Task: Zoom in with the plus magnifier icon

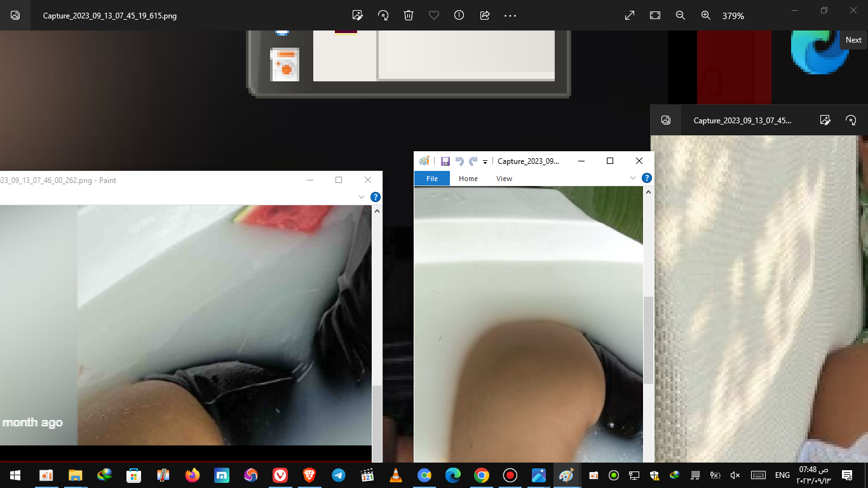Action: [706, 15]
